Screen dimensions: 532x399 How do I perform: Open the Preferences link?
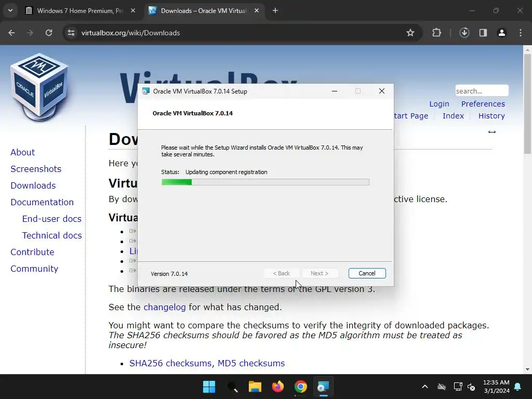click(483, 104)
